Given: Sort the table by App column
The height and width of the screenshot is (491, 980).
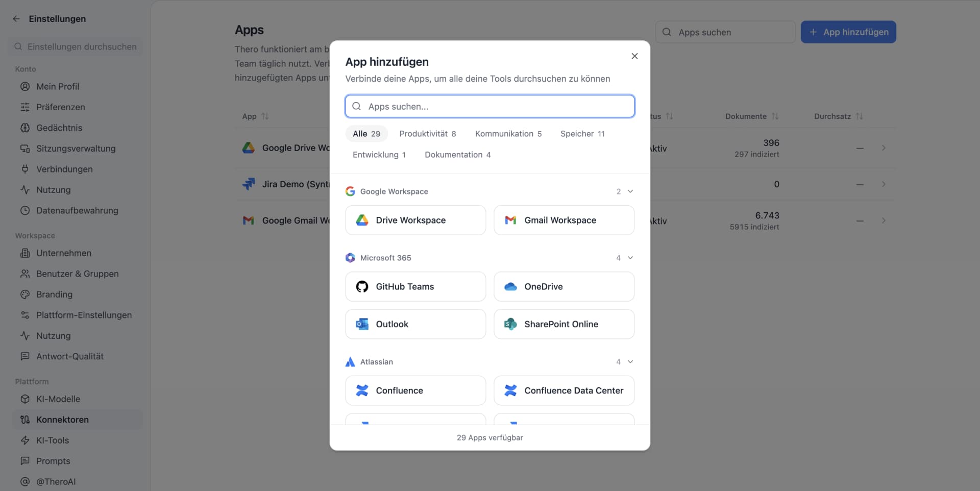Looking at the screenshot, I should [255, 116].
